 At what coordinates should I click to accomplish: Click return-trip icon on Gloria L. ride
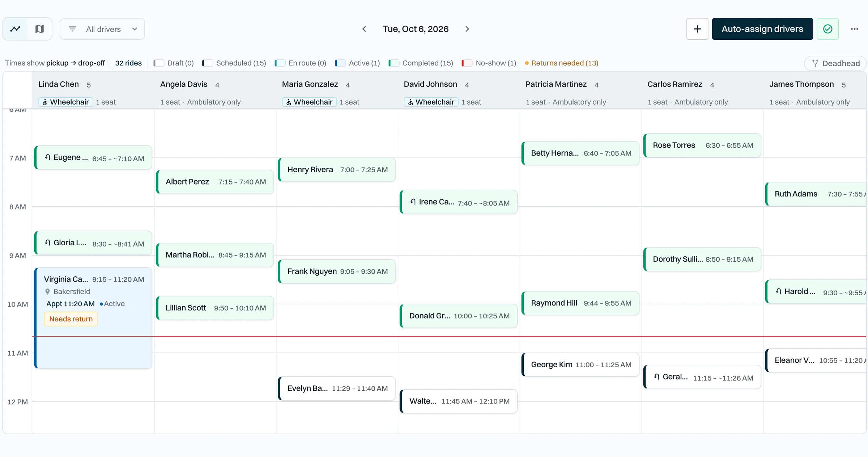coord(47,242)
